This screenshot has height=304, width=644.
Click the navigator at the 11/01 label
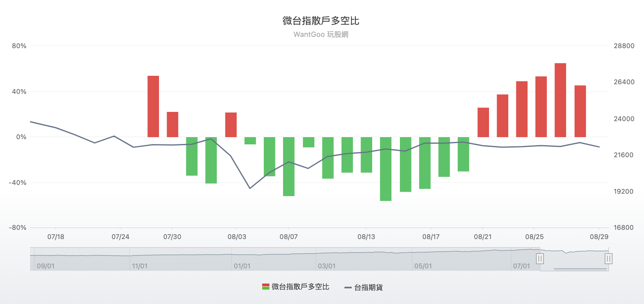(140, 266)
